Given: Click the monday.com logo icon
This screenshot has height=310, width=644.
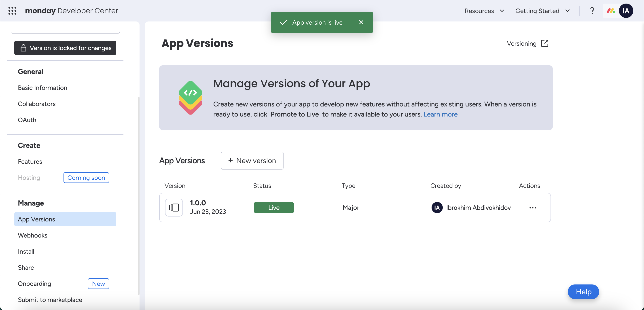Looking at the screenshot, I should point(611,11).
